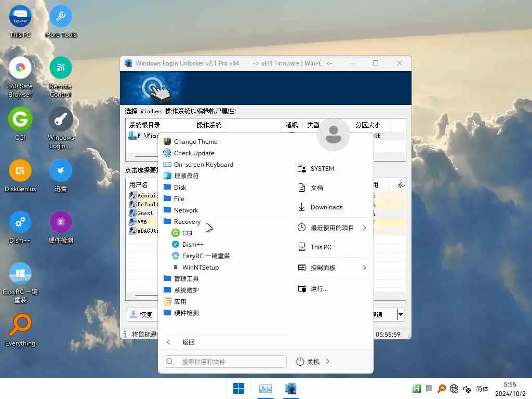Viewport: 532px width, 399px height.
Task: Click the volume muted tray icon
Action: pyautogui.click(x=467, y=389)
